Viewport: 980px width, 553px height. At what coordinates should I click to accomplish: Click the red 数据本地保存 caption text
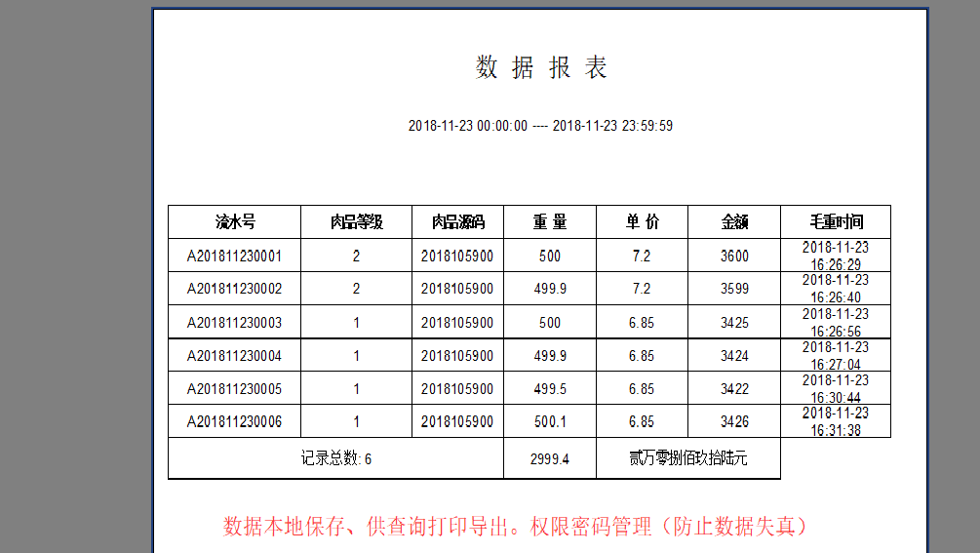516,527
